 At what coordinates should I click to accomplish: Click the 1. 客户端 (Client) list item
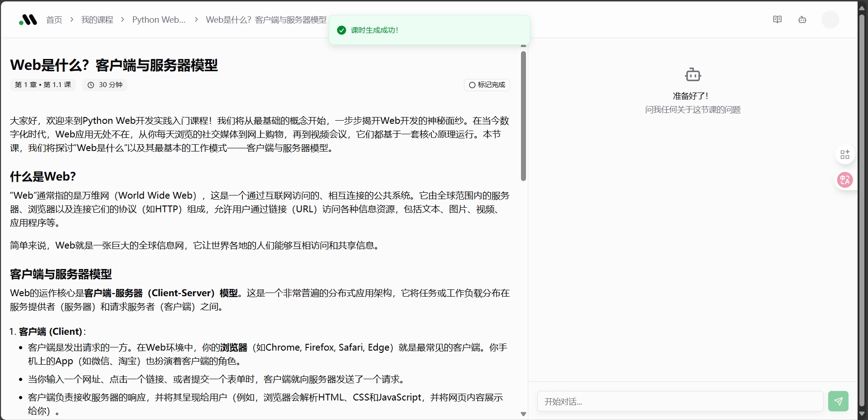48,332
